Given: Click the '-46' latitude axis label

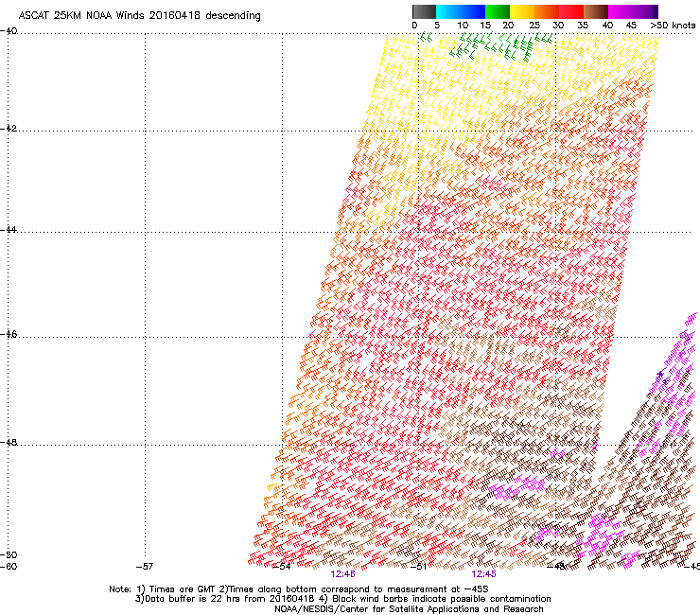Looking at the screenshot, I should coord(9,335).
